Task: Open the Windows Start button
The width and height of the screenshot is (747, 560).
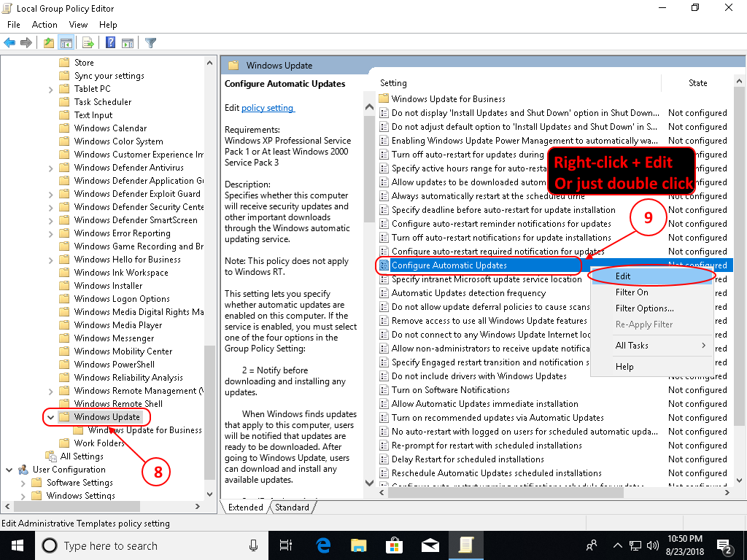Action: pyautogui.click(x=18, y=545)
